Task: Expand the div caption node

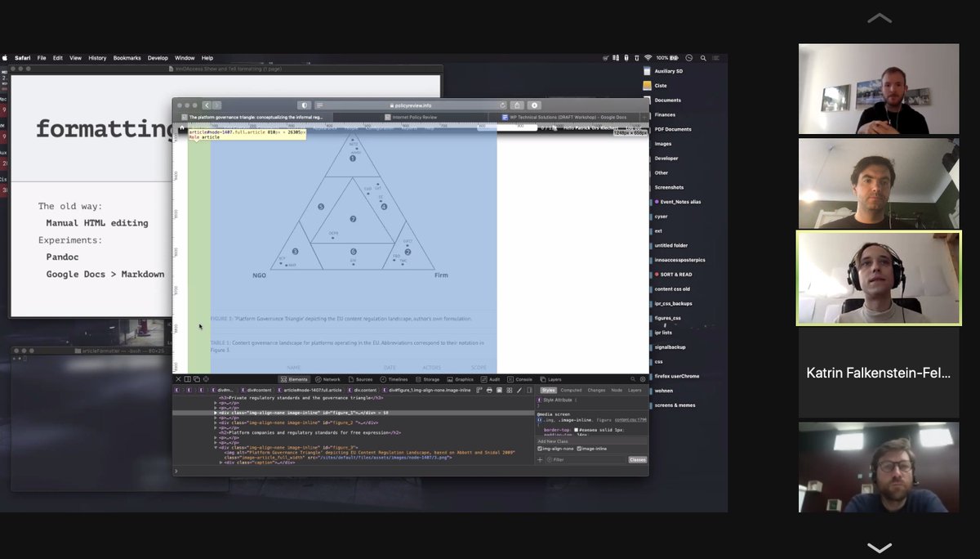Action: 221,463
